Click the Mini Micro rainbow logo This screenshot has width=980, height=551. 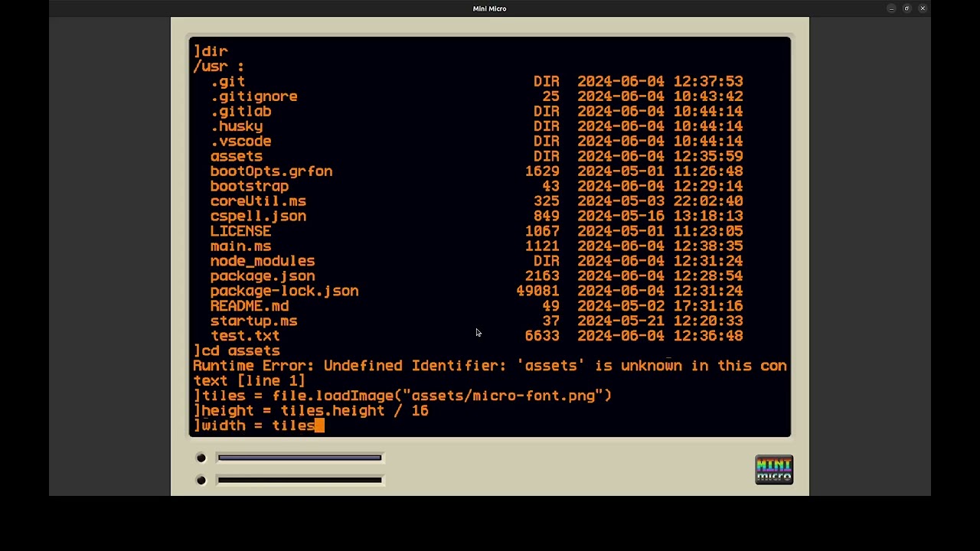pyautogui.click(x=774, y=470)
